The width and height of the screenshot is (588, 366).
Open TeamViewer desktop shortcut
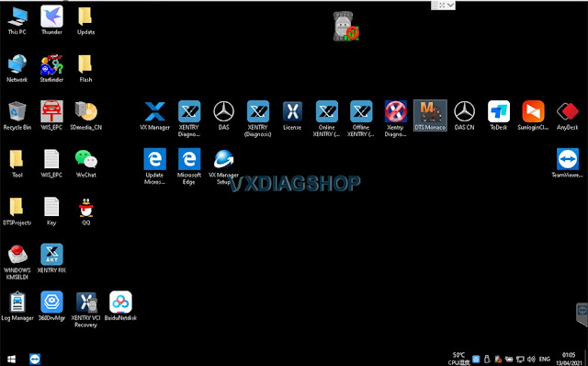[568, 164]
